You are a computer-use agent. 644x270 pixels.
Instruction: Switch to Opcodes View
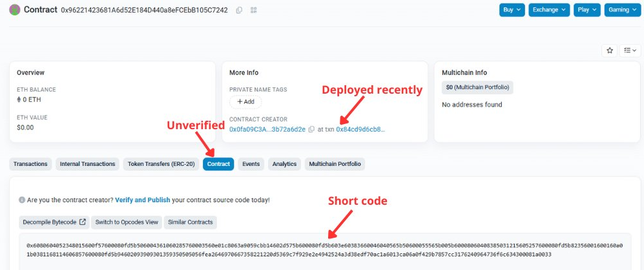click(127, 222)
